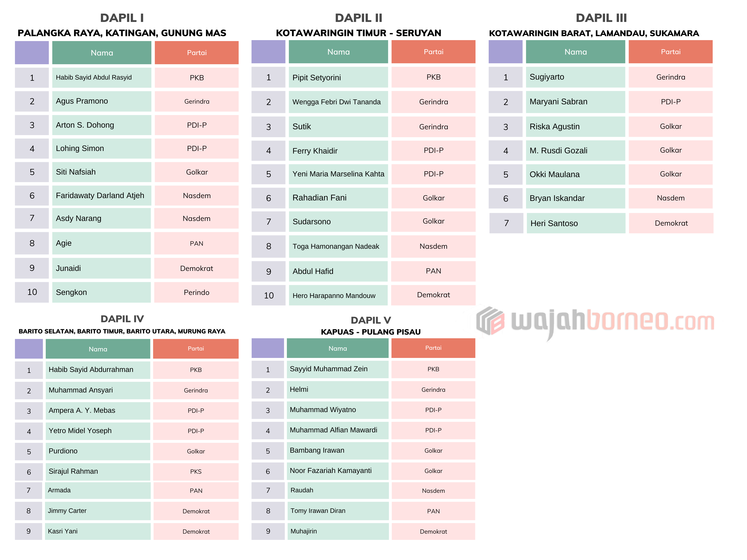Select the Nama header of Dapil III
The width and height of the screenshot is (747, 560).
tap(575, 52)
